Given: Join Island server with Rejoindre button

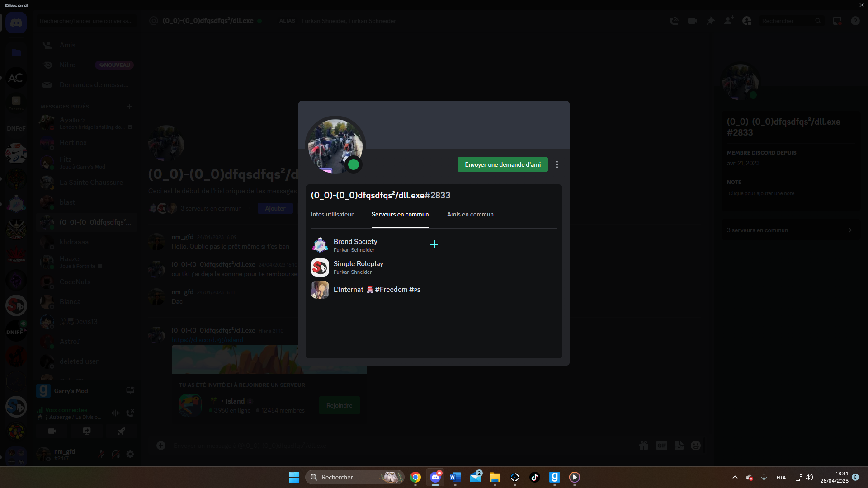Looking at the screenshot, I should [340, 405].
